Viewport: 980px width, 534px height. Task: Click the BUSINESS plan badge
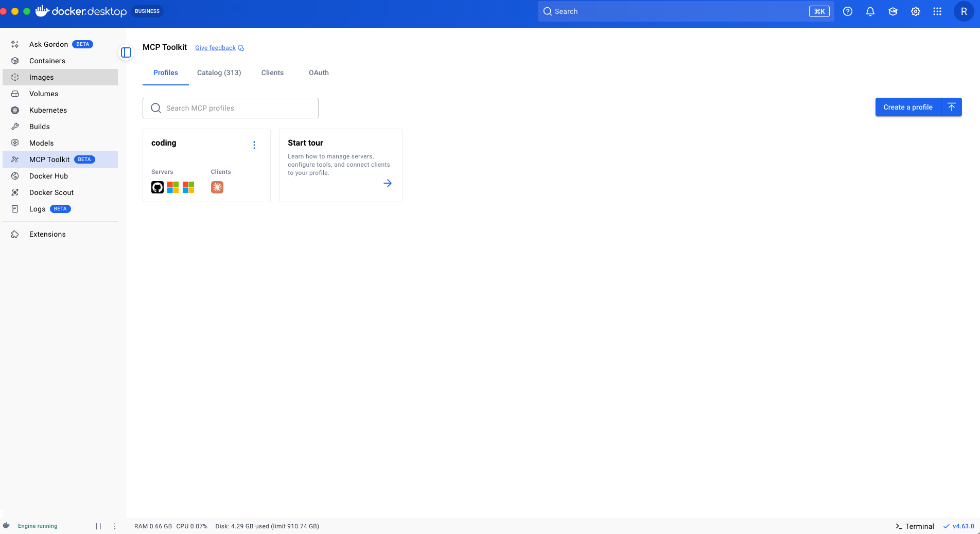147,11
